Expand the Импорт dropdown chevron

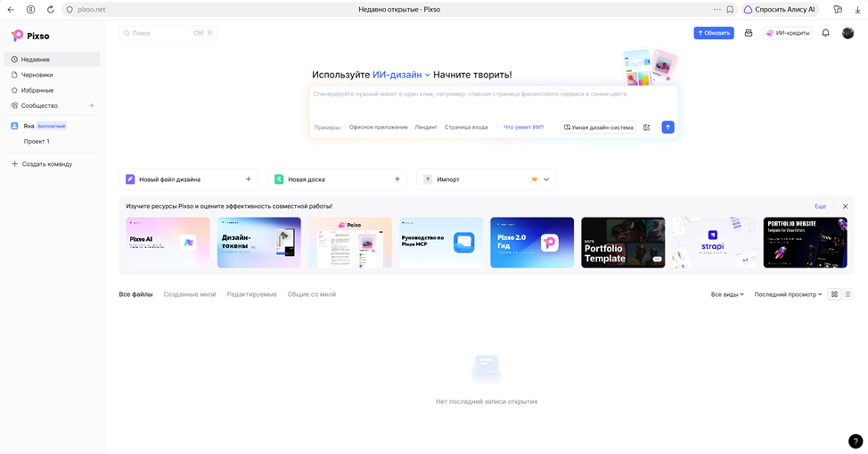coord(546,179)
